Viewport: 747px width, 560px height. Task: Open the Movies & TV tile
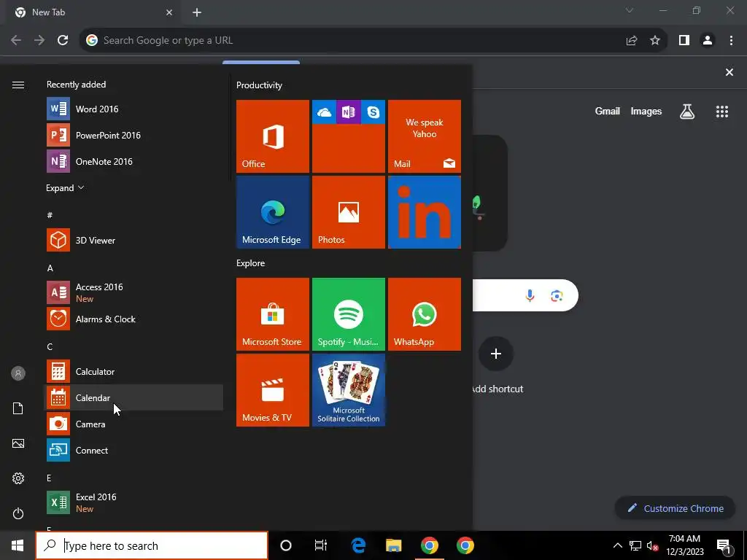point(273,390)
